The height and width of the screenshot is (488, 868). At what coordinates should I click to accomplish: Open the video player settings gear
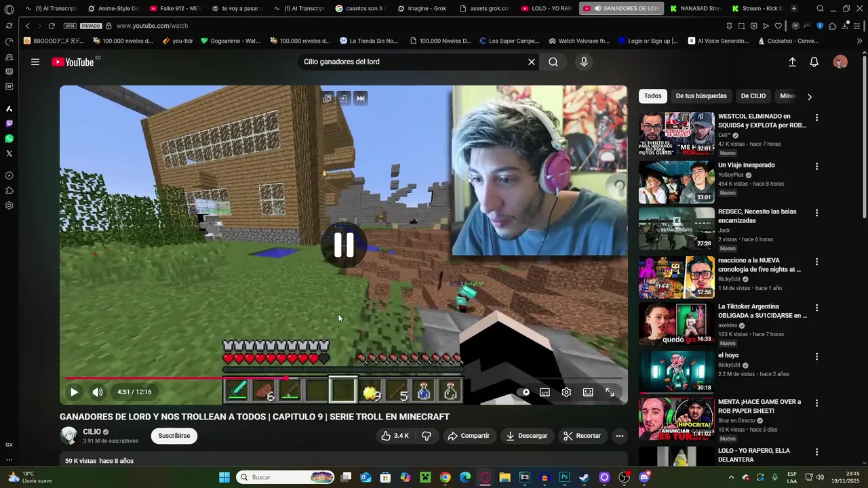pos(566,392)
